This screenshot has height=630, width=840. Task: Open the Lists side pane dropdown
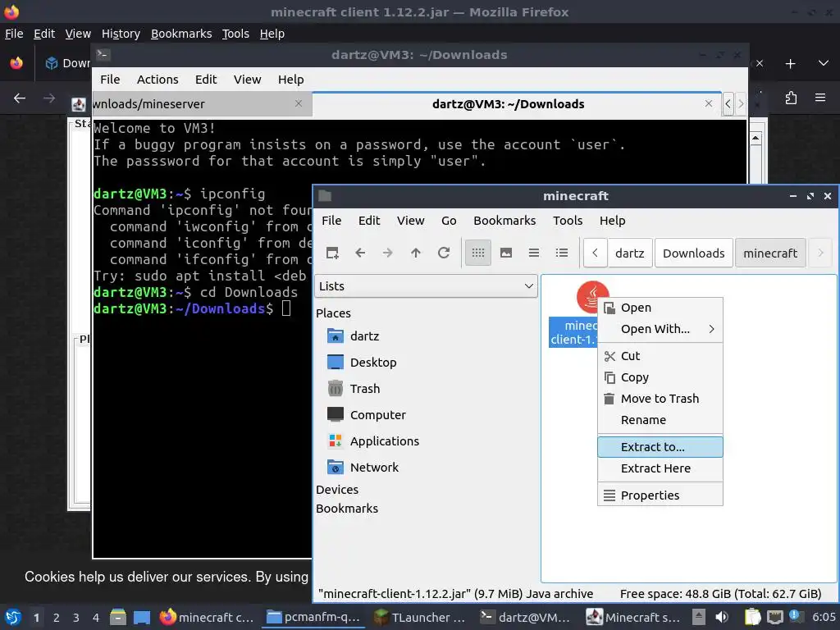[427, 286]
